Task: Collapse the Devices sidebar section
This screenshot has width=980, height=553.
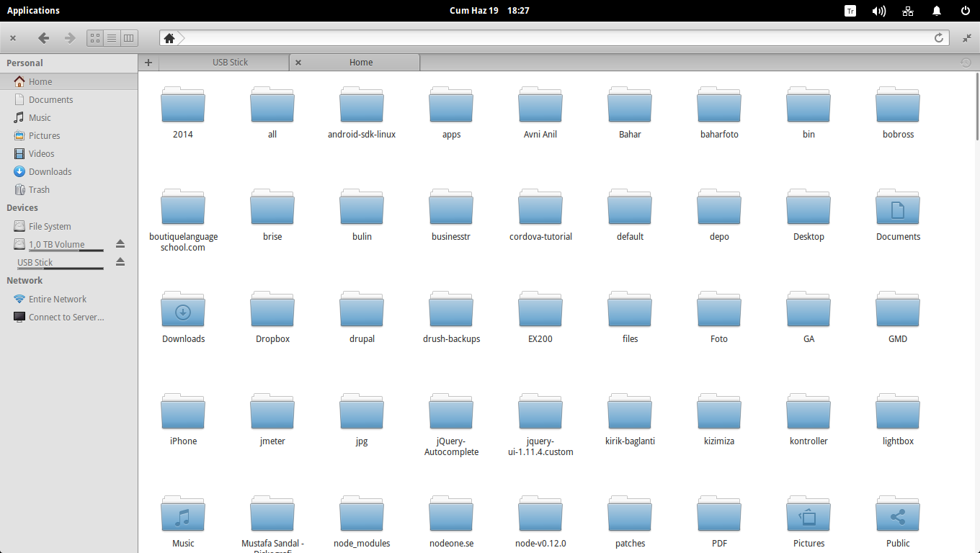Action: (x=22, y=207)
